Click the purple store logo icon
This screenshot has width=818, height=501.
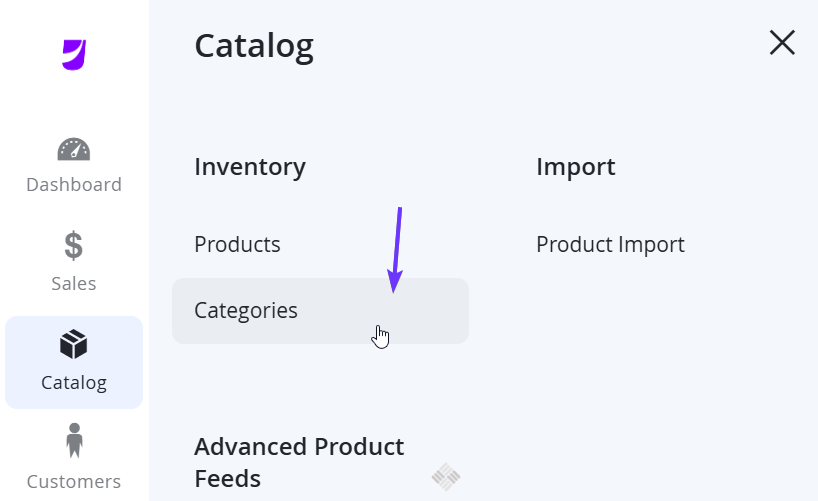[74, 54]
